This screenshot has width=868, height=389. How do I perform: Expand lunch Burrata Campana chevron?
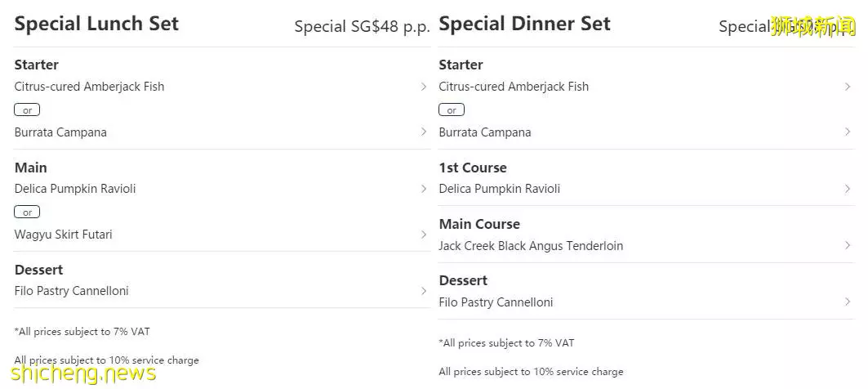coord(424,132)
